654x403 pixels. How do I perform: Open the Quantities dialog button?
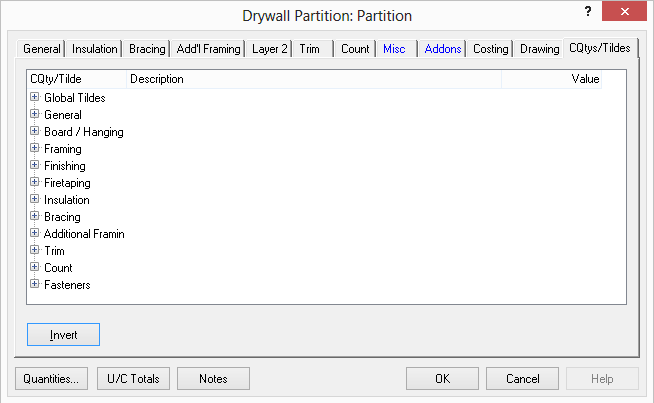(x=52, y=379)
